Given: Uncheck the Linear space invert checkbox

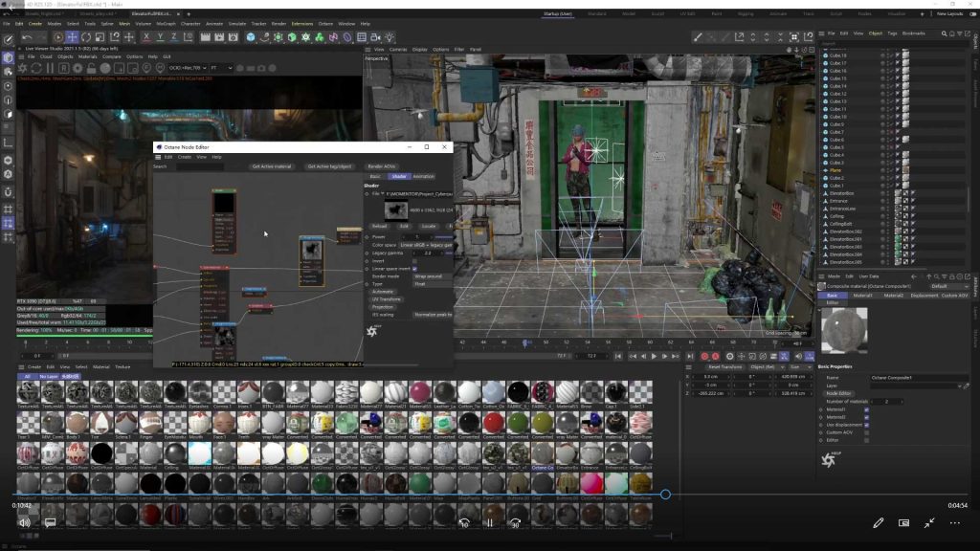Looking at the screenshot, I should [414, 269].
